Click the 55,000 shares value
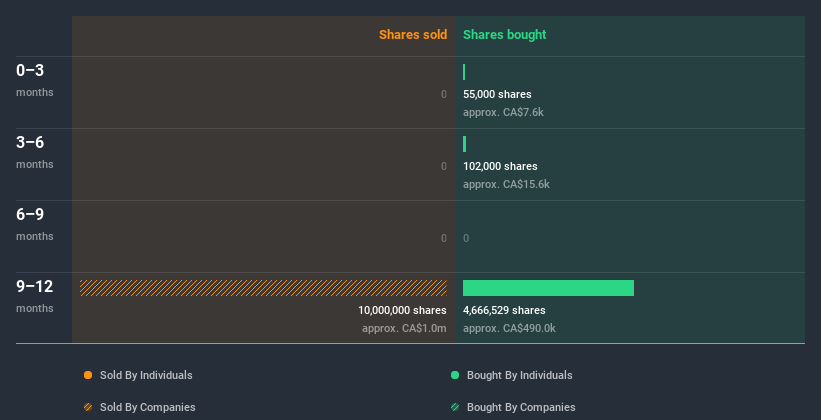821x420 pixels. pyautogui.click(x=497, y=94)
